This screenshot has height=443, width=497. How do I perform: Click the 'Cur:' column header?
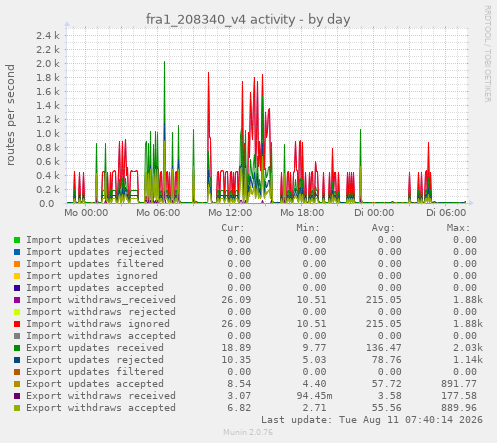pyautogui.click(x=233, y=228)
